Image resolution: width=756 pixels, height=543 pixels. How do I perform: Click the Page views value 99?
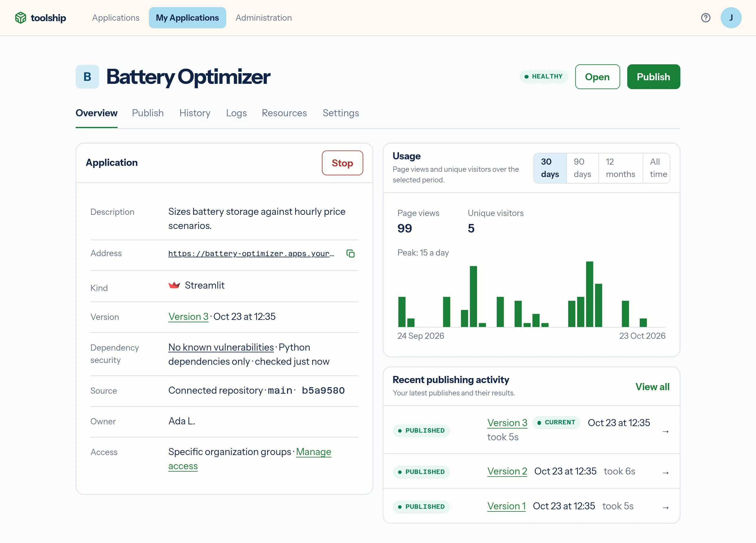click(x=405, y=228)
